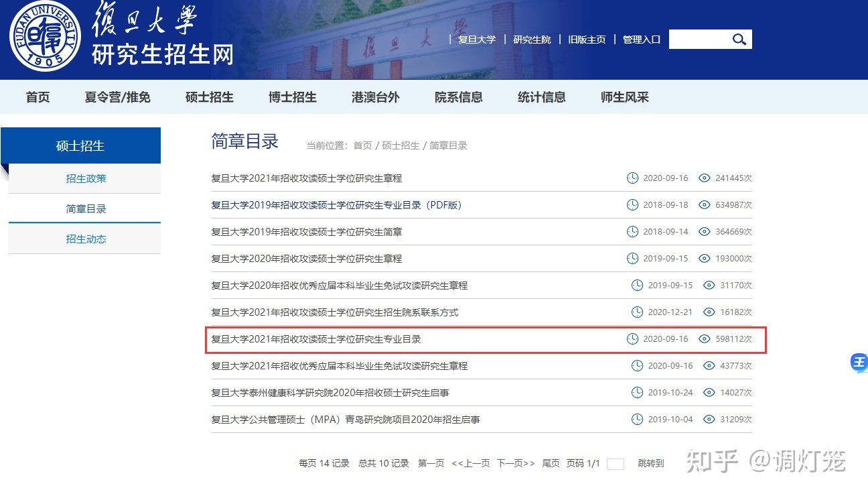Open the 研究生院 top link
Screen dimensions: 868x496
(x=532, y=40)
